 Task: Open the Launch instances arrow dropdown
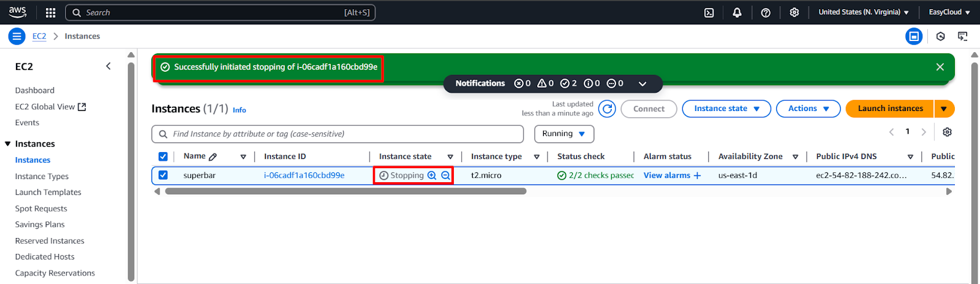pyautogui.click(x=944, y=109)
